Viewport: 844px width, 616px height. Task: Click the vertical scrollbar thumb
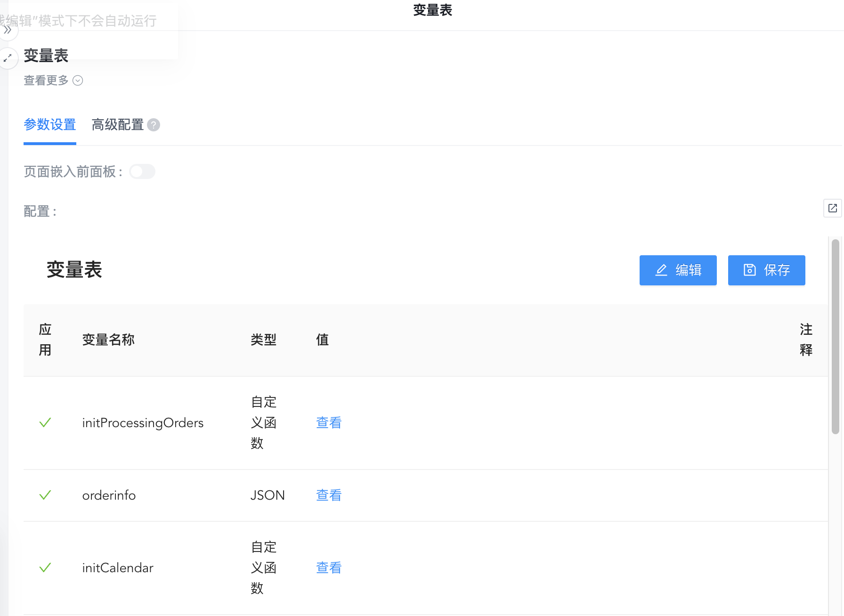[x=835, y=336]
